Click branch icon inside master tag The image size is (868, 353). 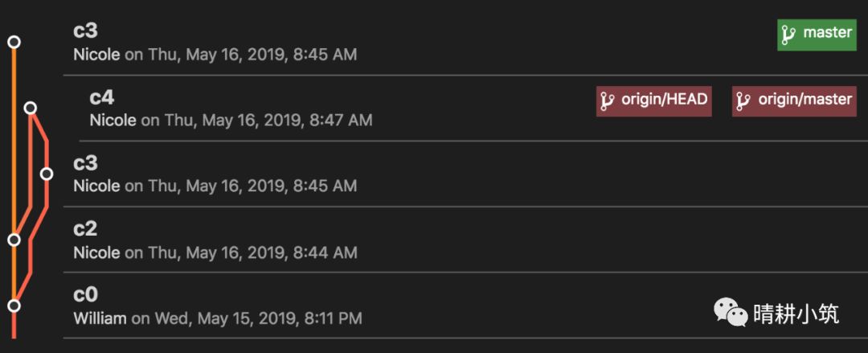[788, 34]
